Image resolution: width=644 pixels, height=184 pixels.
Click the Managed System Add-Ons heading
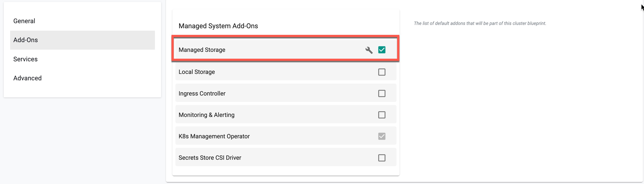[x=218, y=26]
